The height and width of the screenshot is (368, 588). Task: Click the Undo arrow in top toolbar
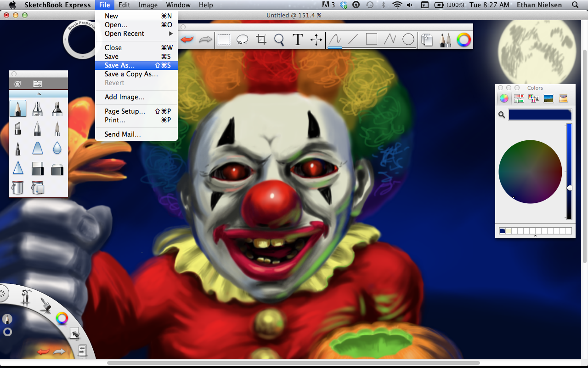pos(187,40)
